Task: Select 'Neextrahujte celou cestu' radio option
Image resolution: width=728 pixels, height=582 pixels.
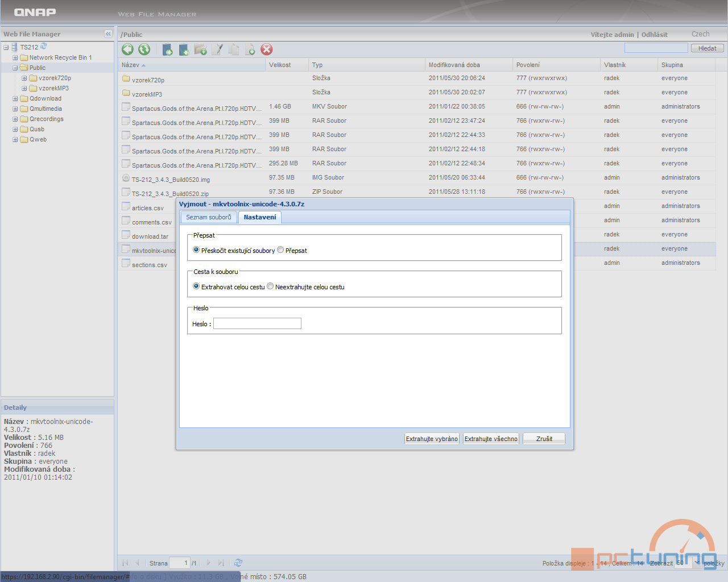Action: 270,286
